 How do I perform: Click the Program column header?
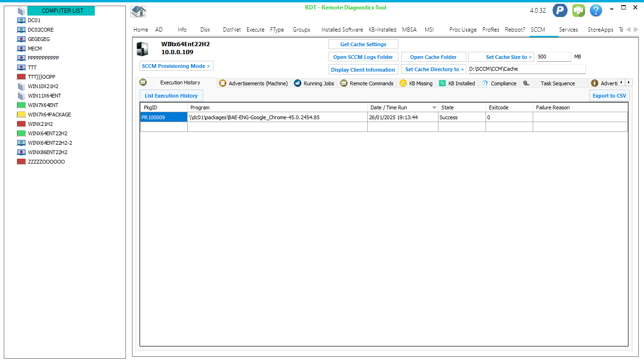[x=277, y=107]
